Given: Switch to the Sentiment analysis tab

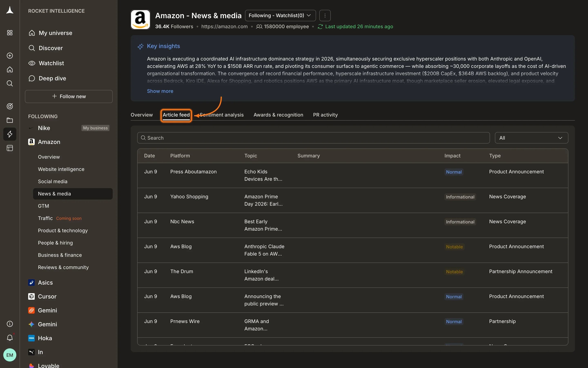Looking at the screenshot, I should pyautogui.click(x=222, y=115).
